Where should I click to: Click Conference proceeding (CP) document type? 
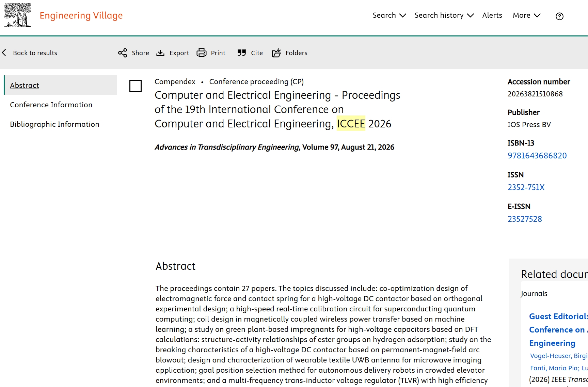click(x=256, y=82)
